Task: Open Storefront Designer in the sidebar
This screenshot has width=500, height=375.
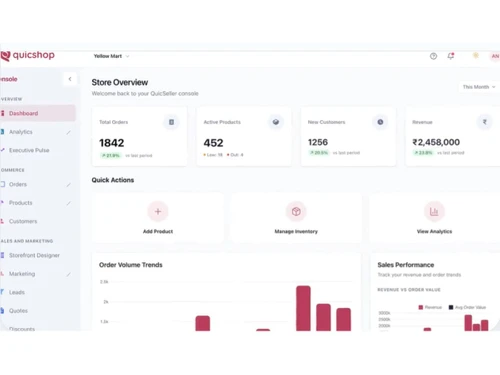Action: pyautogui.click(x=34, y=255)
